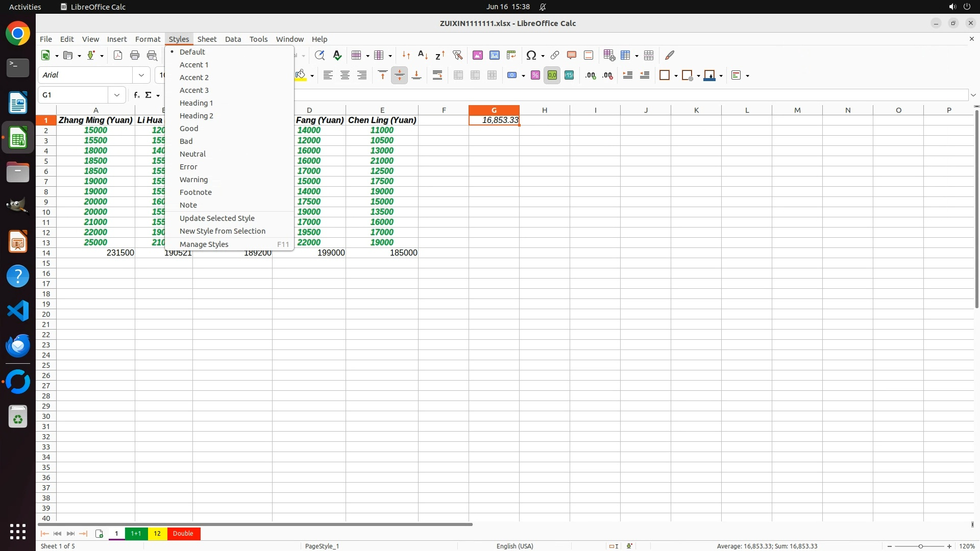980x551 pixels.
Task: Switch to the red Double sheet tab
Action: click(x=183, y=534)
